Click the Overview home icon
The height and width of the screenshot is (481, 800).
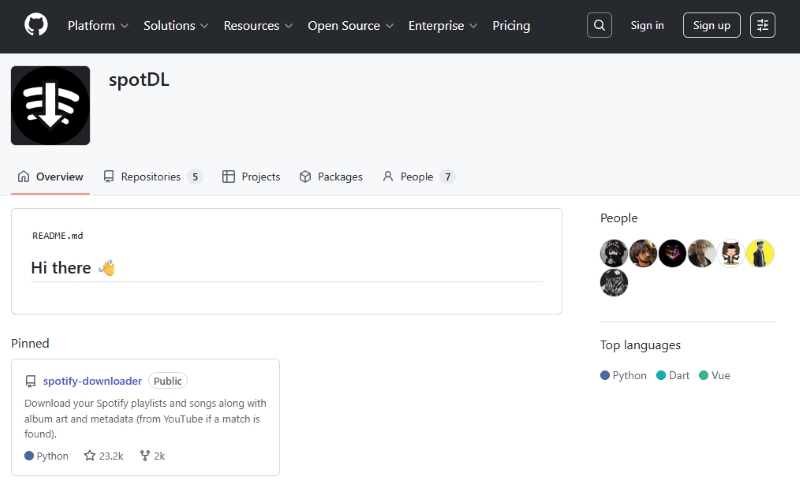(23, 176)
